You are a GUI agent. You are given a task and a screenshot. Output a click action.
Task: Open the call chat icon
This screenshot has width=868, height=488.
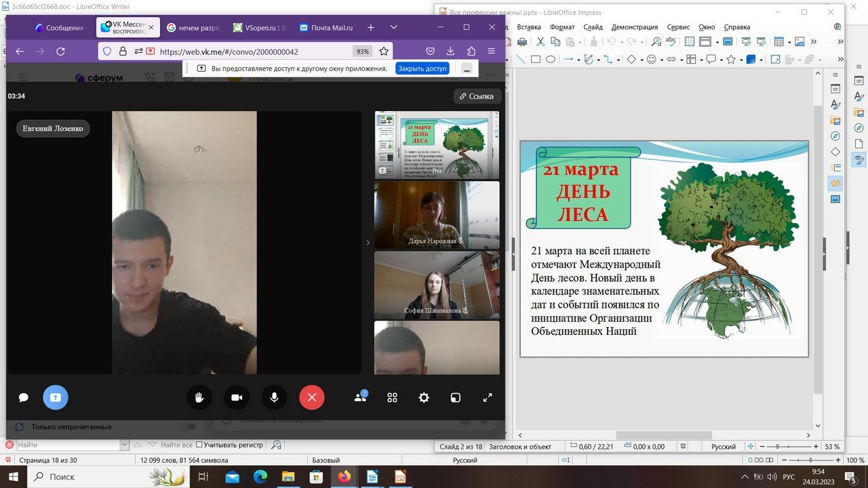23,398
